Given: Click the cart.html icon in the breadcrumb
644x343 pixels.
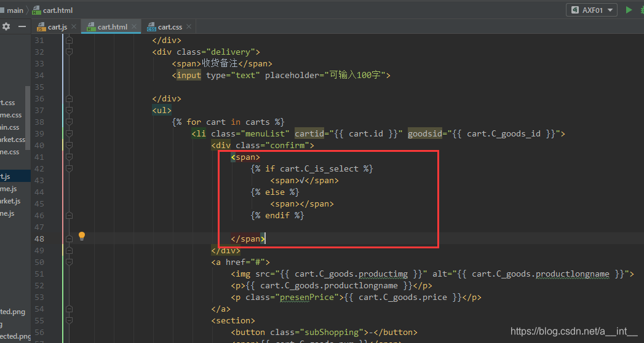Looking at the screenshot, I should coord(36,10).
